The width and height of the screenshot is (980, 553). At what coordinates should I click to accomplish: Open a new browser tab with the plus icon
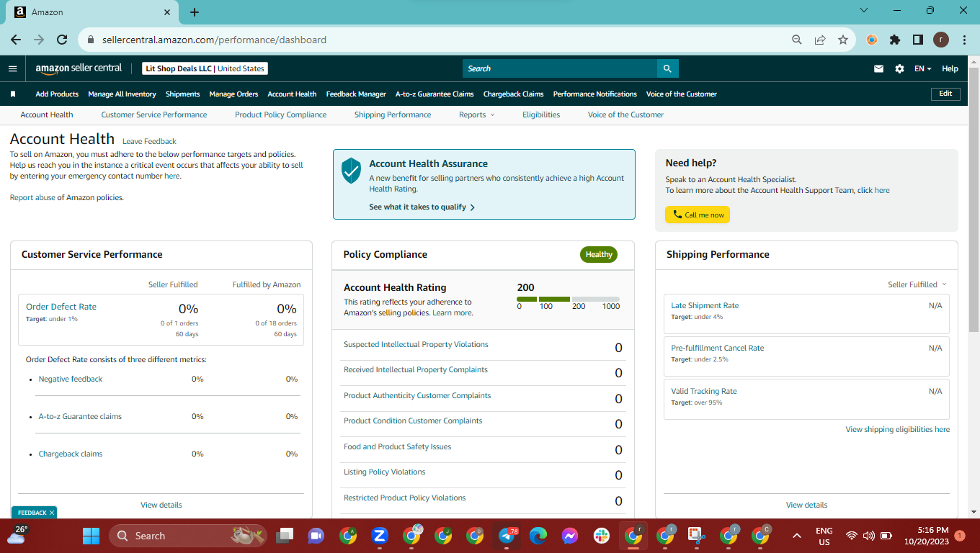195,12
